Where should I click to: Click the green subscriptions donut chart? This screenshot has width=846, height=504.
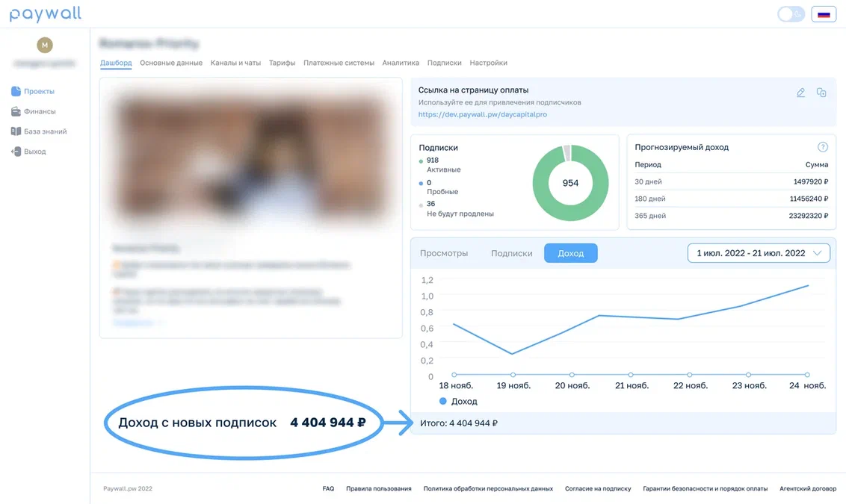click(570, 183)
